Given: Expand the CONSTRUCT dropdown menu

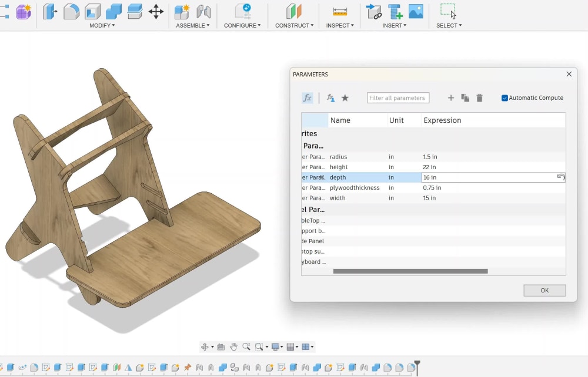Looking at the screenshot, I should 295,25.
